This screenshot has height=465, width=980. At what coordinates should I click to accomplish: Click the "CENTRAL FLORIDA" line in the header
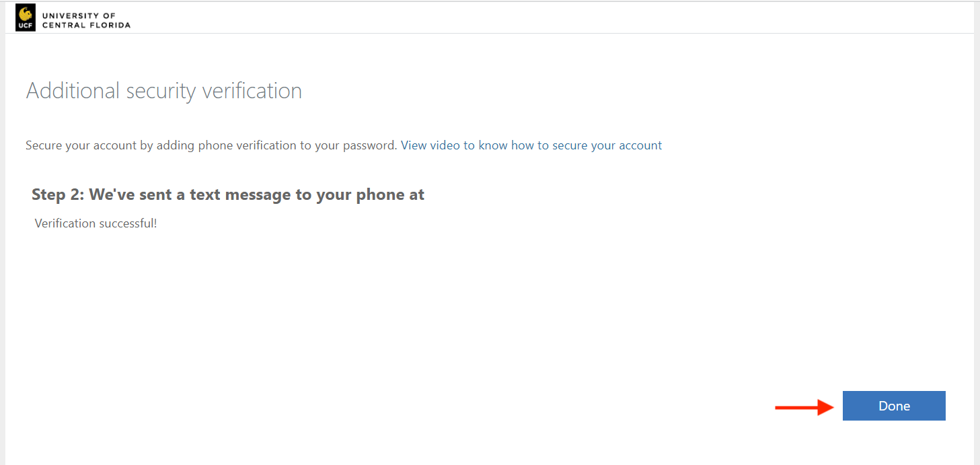pyautogui.click(x=86, y=26)
